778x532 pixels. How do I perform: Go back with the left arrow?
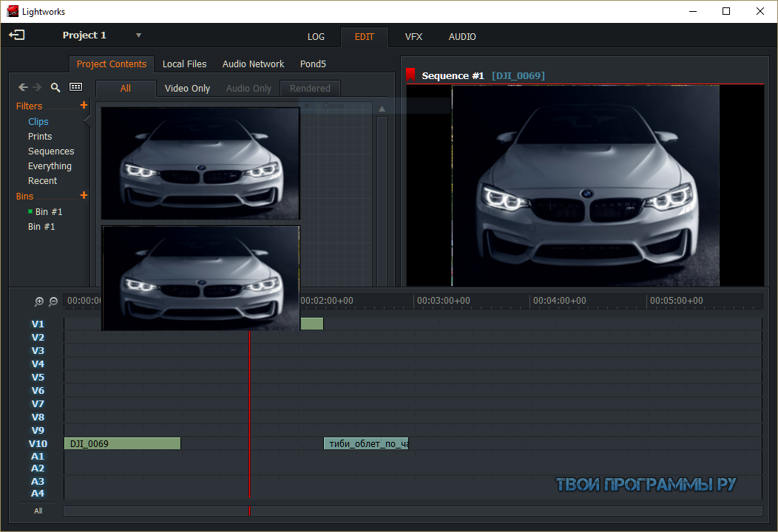(x=23, y=87)
